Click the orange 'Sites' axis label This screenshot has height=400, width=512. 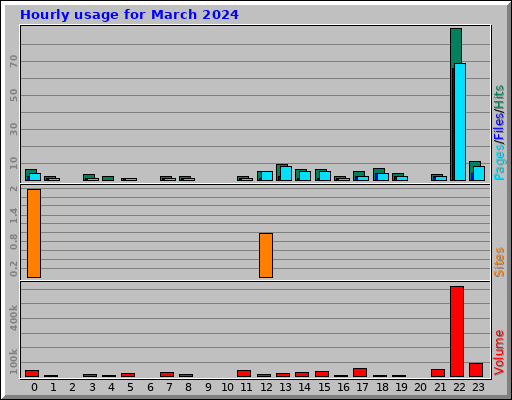click(499, 262)
